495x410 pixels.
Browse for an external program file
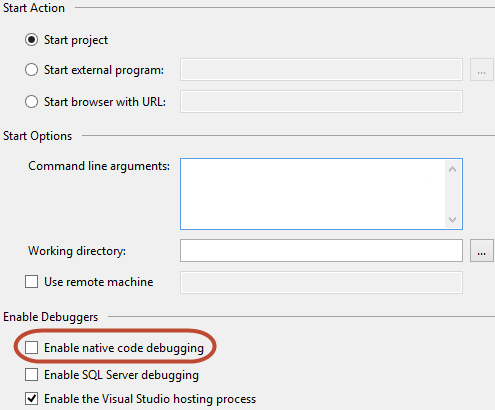point(482,70)
